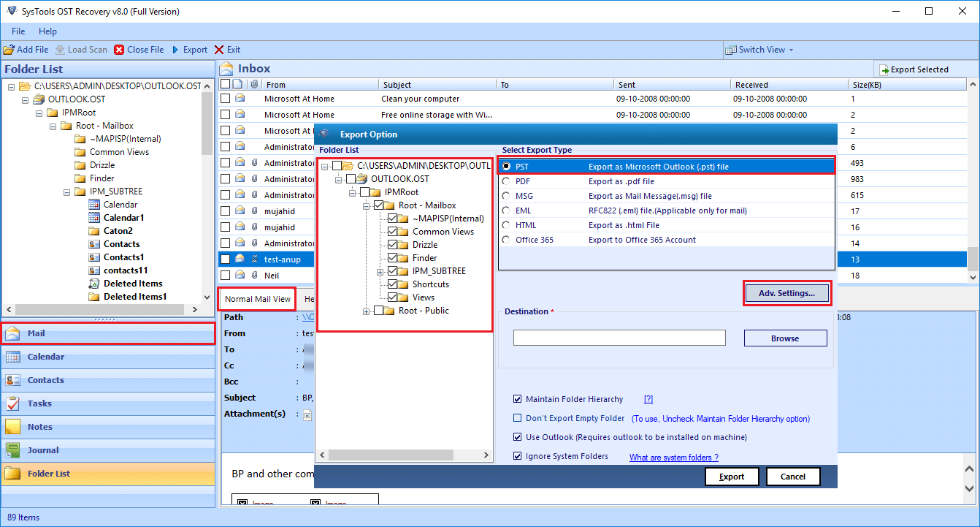980x527 pixels.
Task: Click the Load Scan toolbar item
Action: tap(81, 50)
